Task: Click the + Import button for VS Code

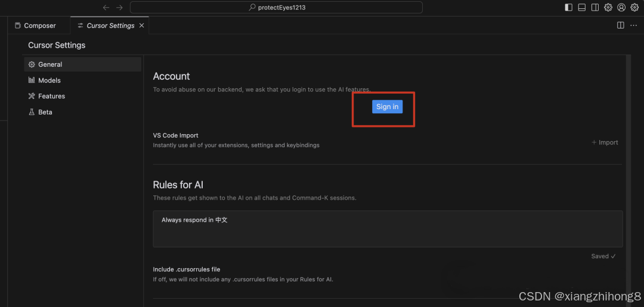Action: point(605,142)
